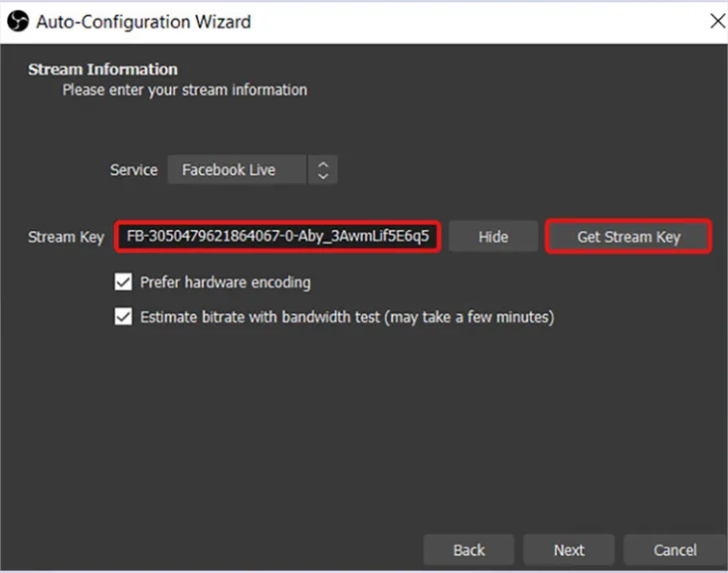This screenshot has width=728, height=573.
Task: Cancel the wizard with Cancel button
Action: pos(675,550)
